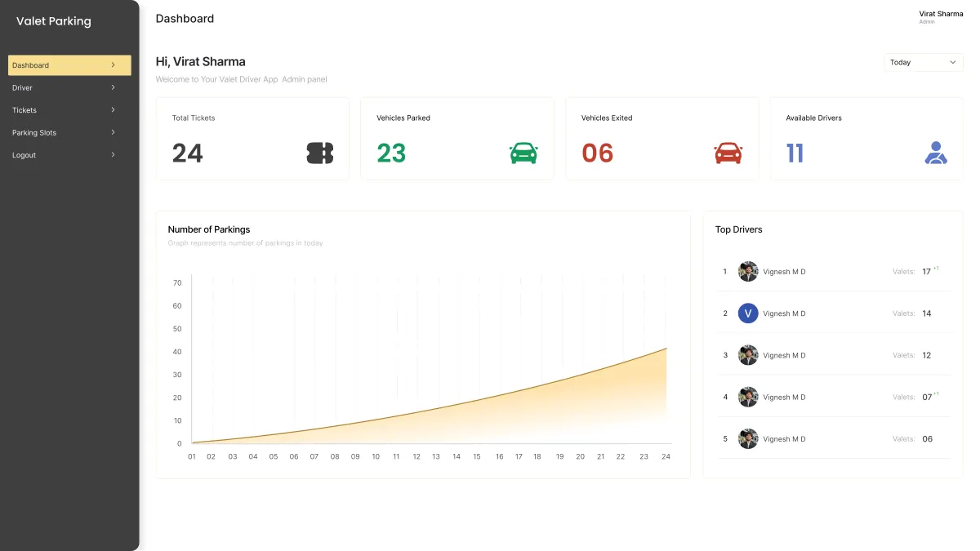The width and height of the screenshot is (980, 551).
Task: Click the Available Drivers value 11
Action: tap(795, 153)
